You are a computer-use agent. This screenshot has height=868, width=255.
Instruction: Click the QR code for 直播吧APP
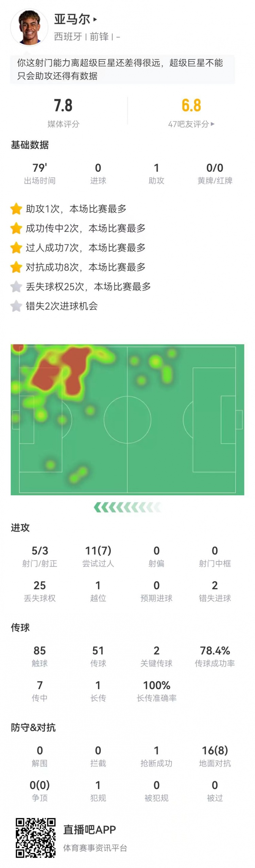point(35,838)
